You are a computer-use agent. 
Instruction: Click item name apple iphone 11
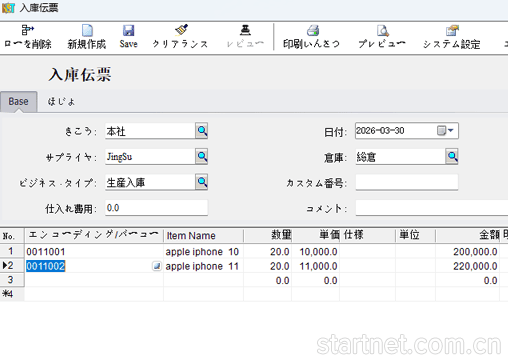(203, 266)
